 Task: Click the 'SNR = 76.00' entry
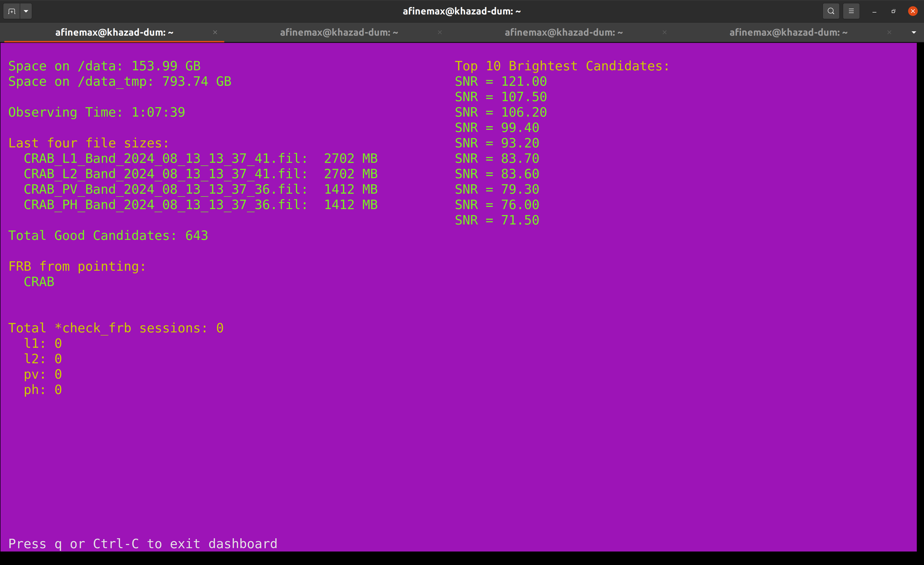pos(497,205)
